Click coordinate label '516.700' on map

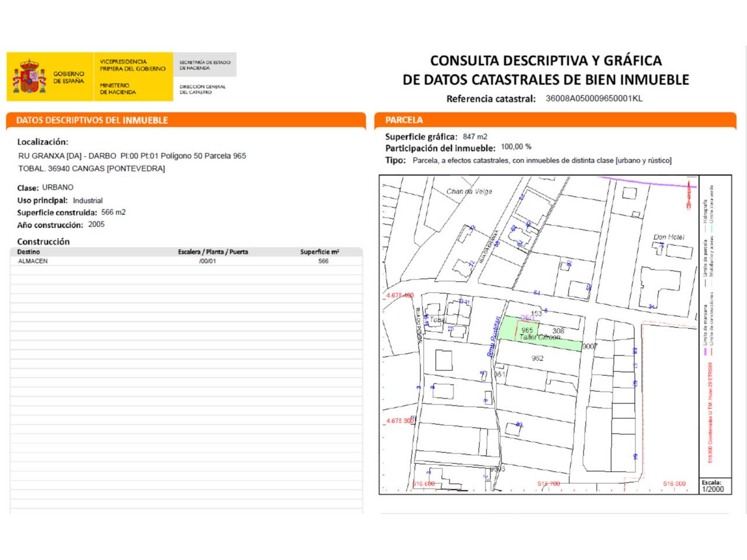(549, 484)
